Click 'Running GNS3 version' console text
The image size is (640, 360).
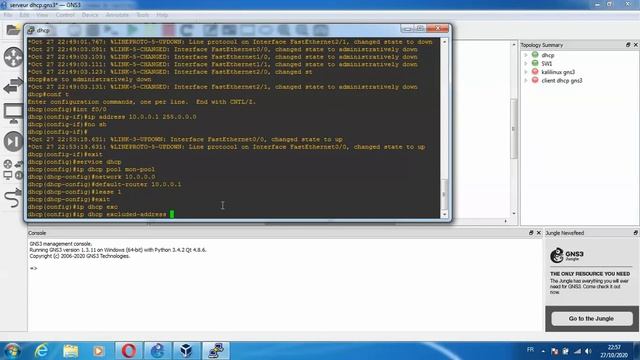click(118, 250)
